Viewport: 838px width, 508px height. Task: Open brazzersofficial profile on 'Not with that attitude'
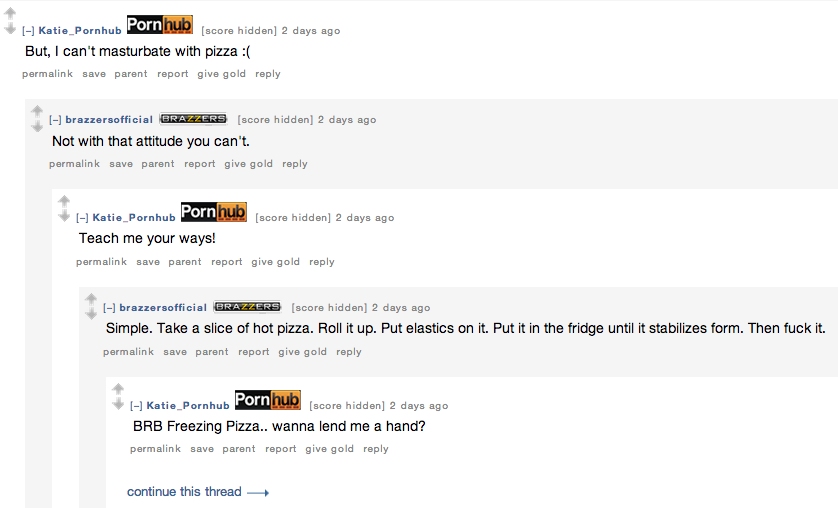tap(109, 120)
